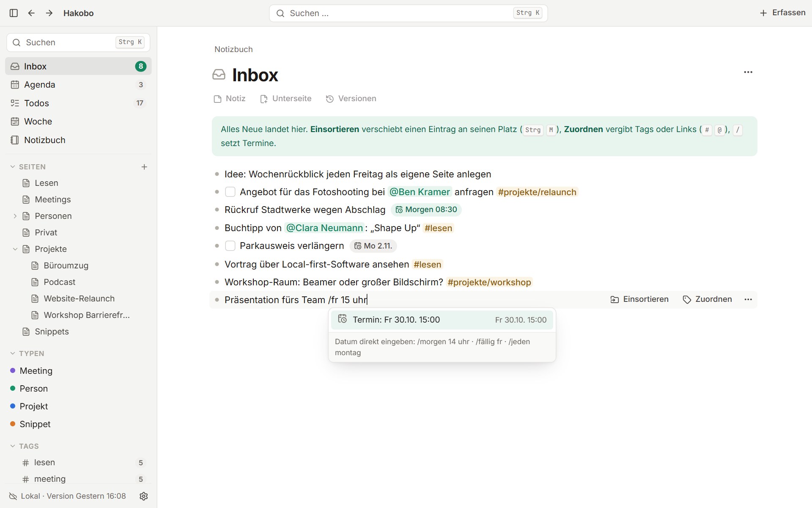This screenshot has height=508, width=812.
Task: Click the Mo 2.11. date chip
Action: click(x=373, y=246)
